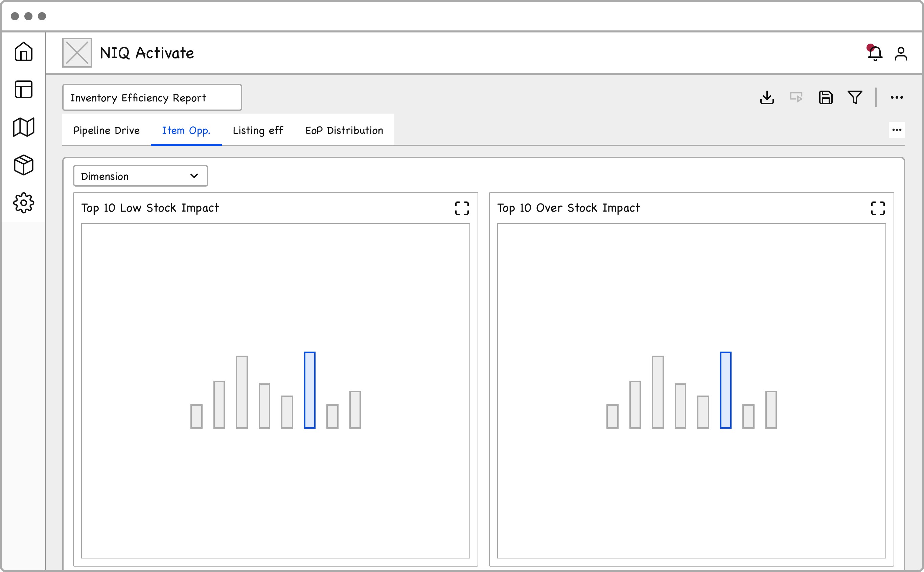Open the user profile icon
The image size is (924, 572).
pyautogui.click(x=901, y=54)
